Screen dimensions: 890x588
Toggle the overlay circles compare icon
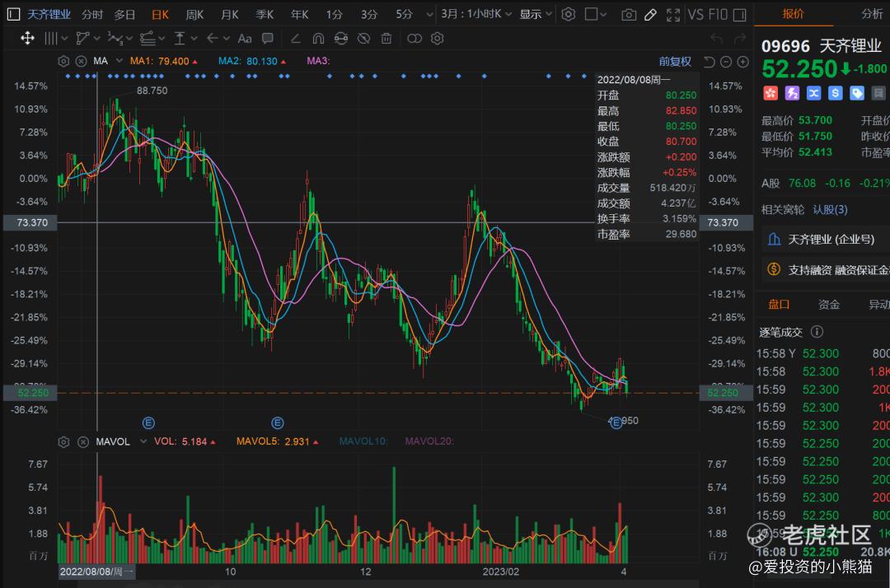pos(415,39)
